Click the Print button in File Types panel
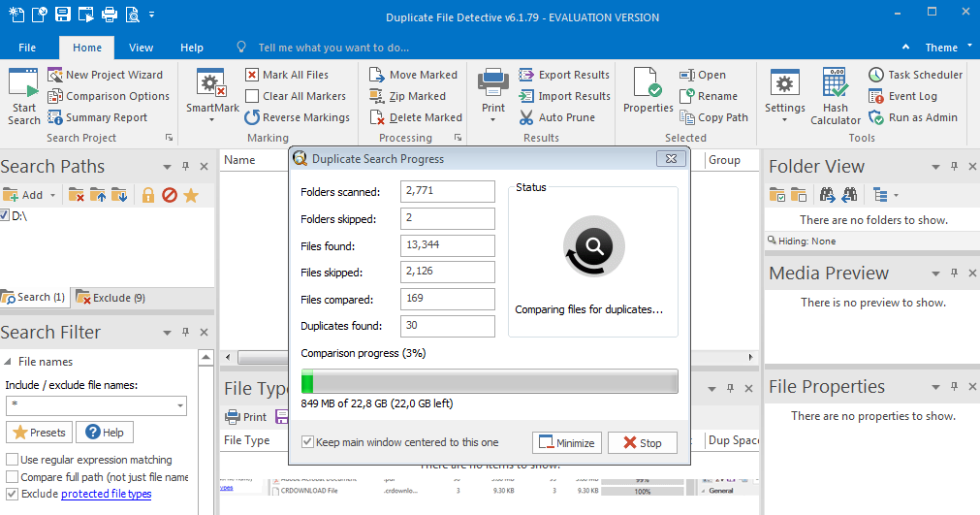This screenshot has height=515, width=980. pos(245,417)
